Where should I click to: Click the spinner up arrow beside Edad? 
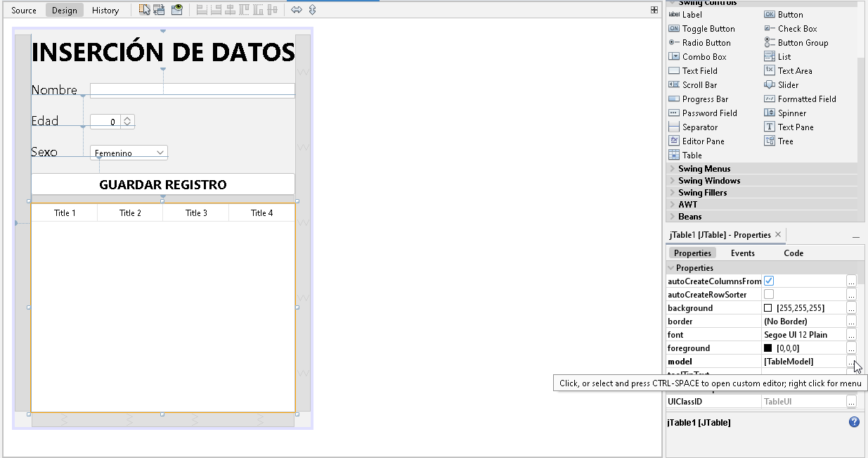tap(127, 118)
